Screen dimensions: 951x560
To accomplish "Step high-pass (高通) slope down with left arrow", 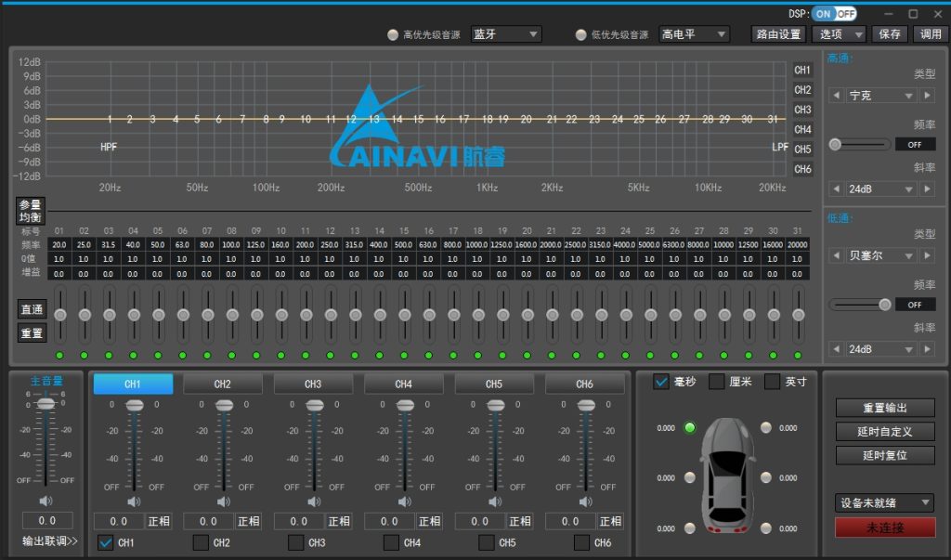I will coord(837,189).
